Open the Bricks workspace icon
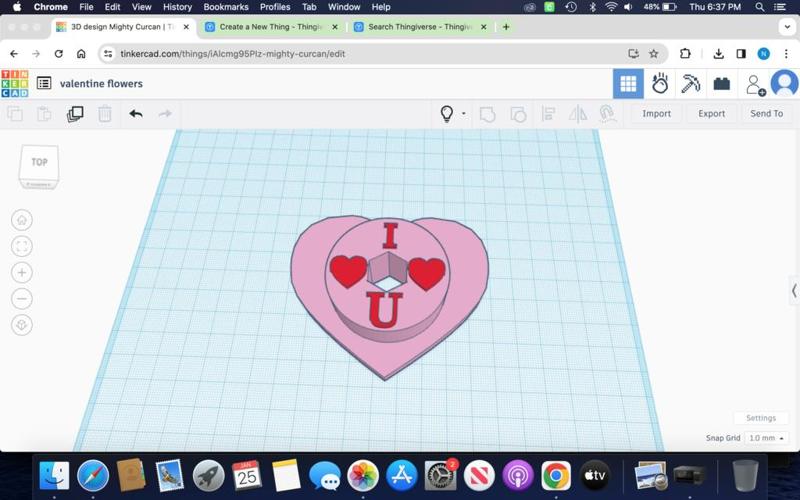Image resolution: width=800 pixels, height=500 pixels. 721,84
